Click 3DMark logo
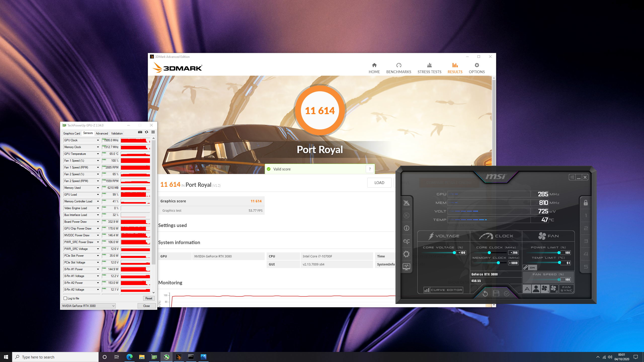 (x=177, y=68)
